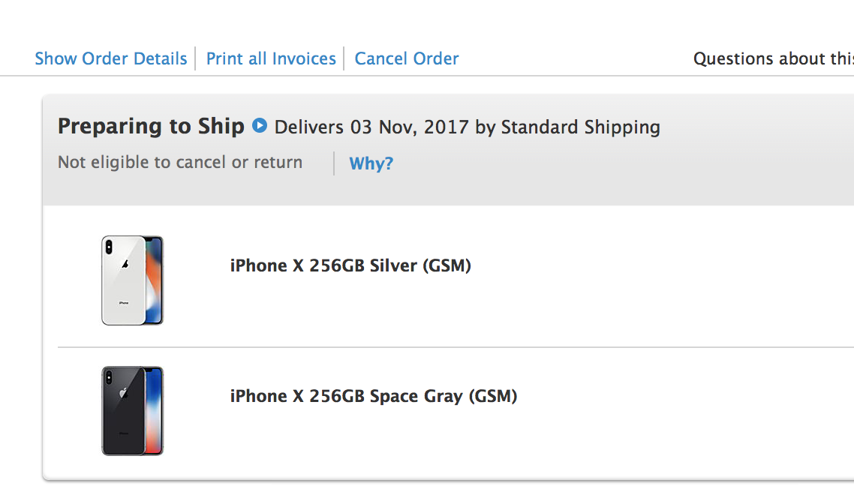The width and height of the screenshot is (854, 504).
Task: Click the camera lens on the Space Gray iPhone image
Action: pyautogui.click(x=109, y=377)
